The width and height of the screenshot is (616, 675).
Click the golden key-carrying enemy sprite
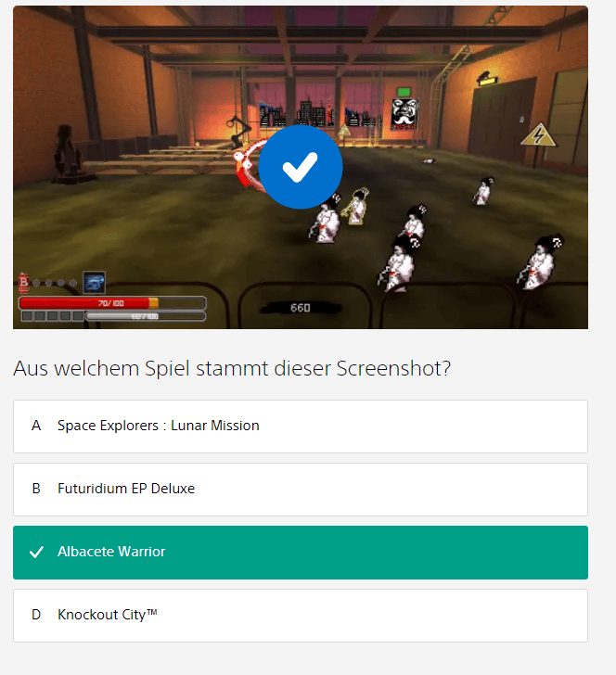click(355, 207)
